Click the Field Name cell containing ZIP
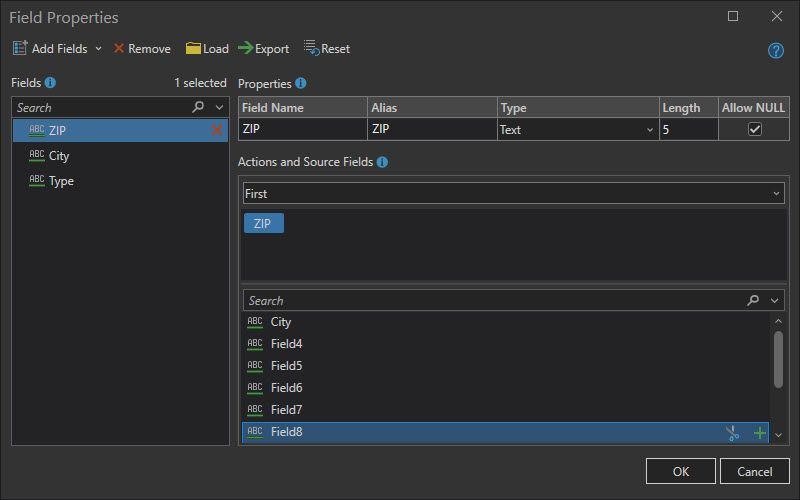Screen dimensions: 800x500 pyautogui.click(x=303, y=129)
